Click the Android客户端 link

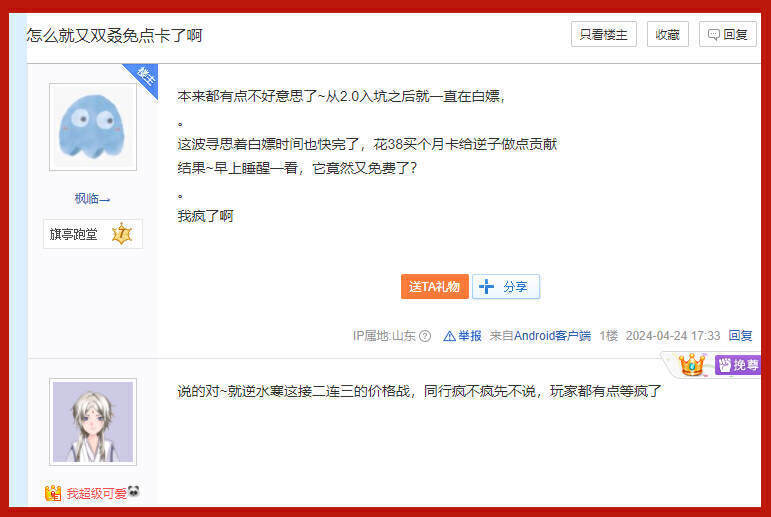[x=552, y=336]
